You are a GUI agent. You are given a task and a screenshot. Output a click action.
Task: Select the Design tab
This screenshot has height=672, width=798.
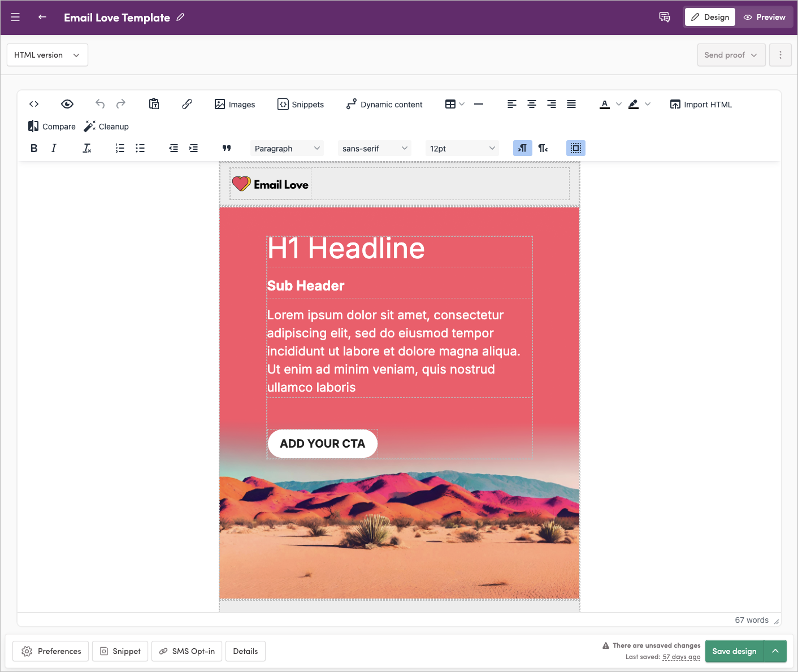coord(710,17)
